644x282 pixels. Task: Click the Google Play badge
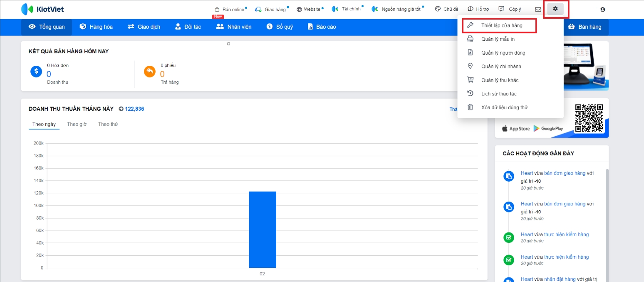tap(548, 128)
